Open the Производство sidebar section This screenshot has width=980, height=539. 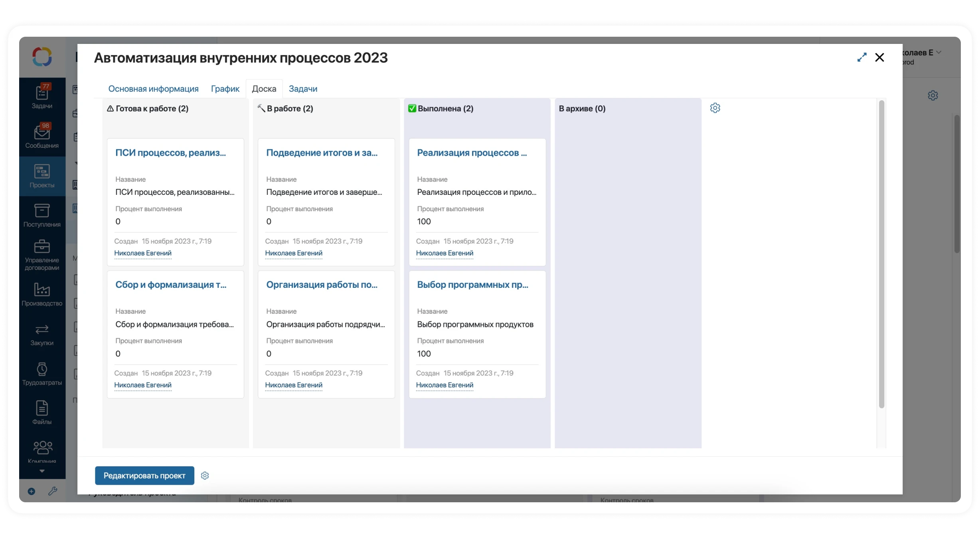[42, 295]
